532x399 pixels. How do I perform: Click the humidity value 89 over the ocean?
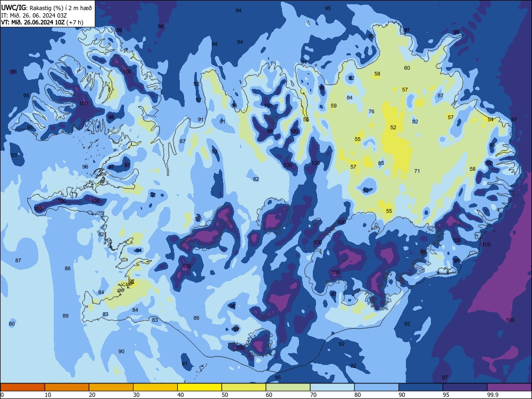pos(65,316)
